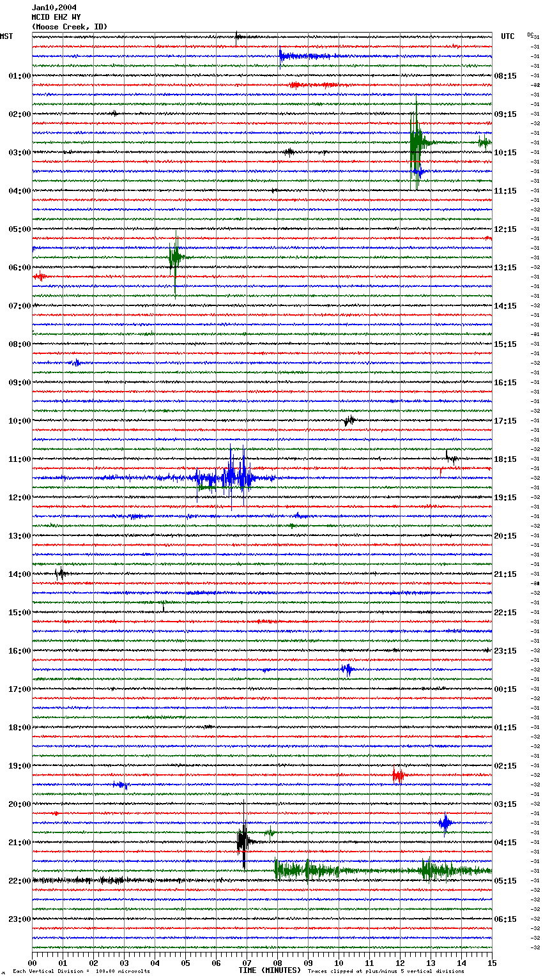Click the "09:15" UTC time label
This screenshot has height=980, width=543.
click(505, 114)
